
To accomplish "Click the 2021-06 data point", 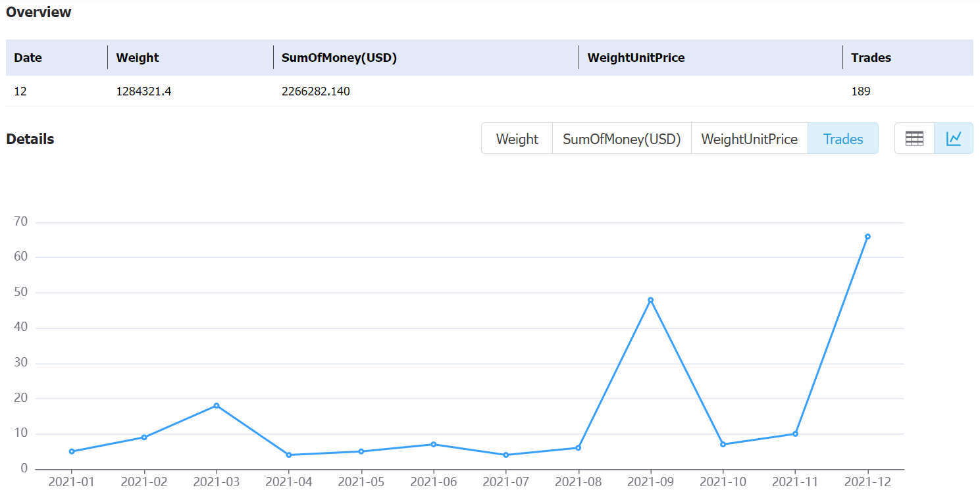I will click(x=433, y=444).
